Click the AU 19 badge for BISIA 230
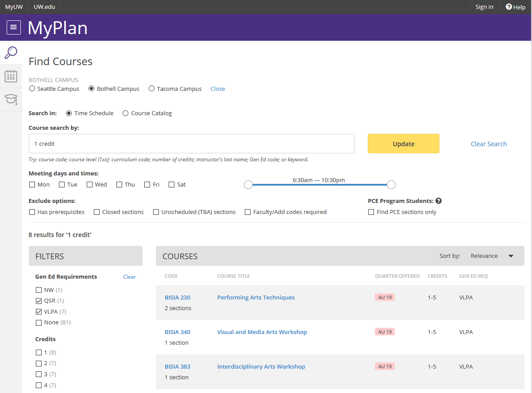Image resolution: width=532 pixels, height=393 pixels. (x=385, y=297)
